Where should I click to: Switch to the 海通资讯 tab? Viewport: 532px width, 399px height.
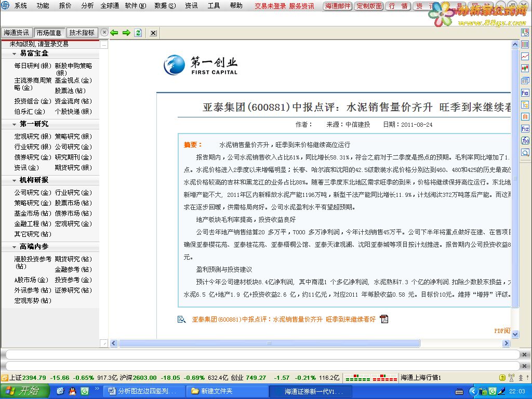pos(16,33)
